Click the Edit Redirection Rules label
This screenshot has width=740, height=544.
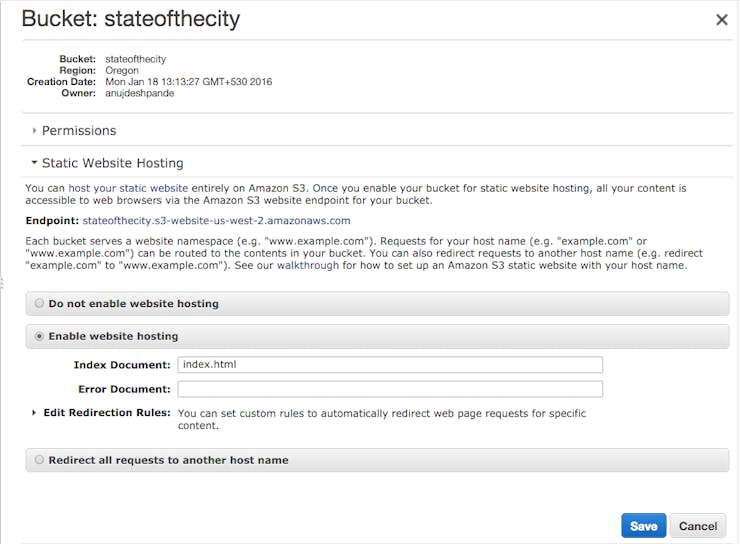click(107, 413)
